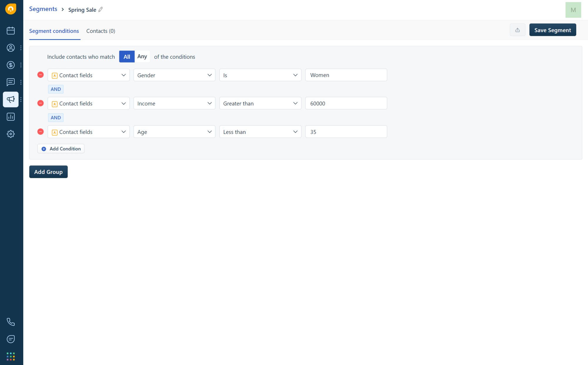588x365 pixels.
Task: Go to the Segment conditions tab
Action: click(x=54, y=31)
